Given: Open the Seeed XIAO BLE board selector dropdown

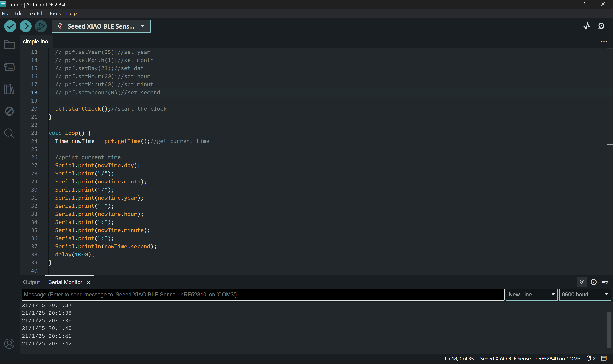Looking at the screenshot, I should [101, 26].
